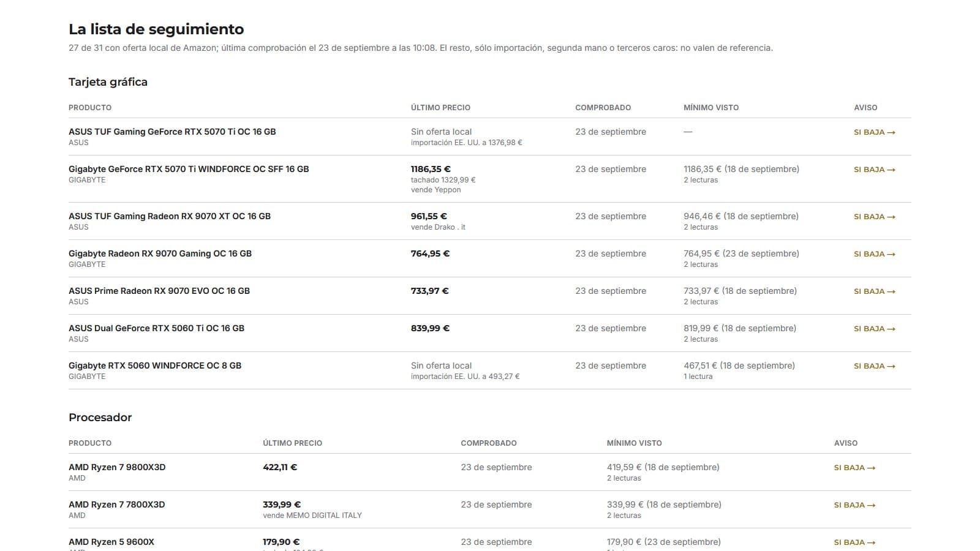Select product name Gigabyte RTX 5060 WINDFORCE OC 8 GB
This screenshot has width=980, height=551.
point(155,365)
